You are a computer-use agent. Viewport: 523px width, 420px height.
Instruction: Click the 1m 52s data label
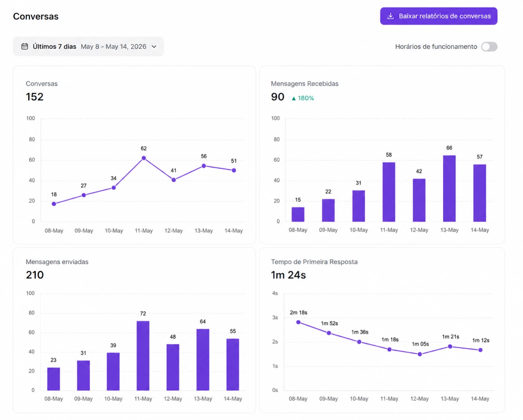click(x=329, y=323)
